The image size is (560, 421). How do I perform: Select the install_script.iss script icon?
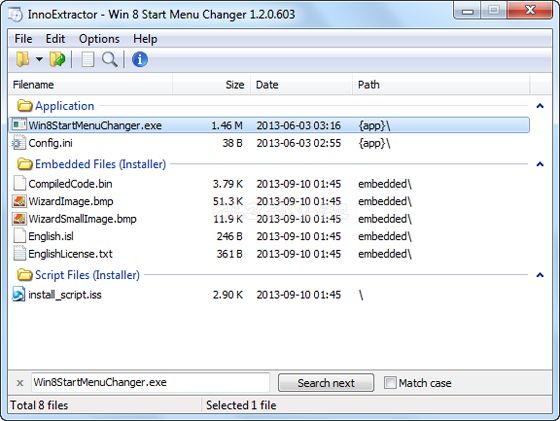tap(19, 295)
